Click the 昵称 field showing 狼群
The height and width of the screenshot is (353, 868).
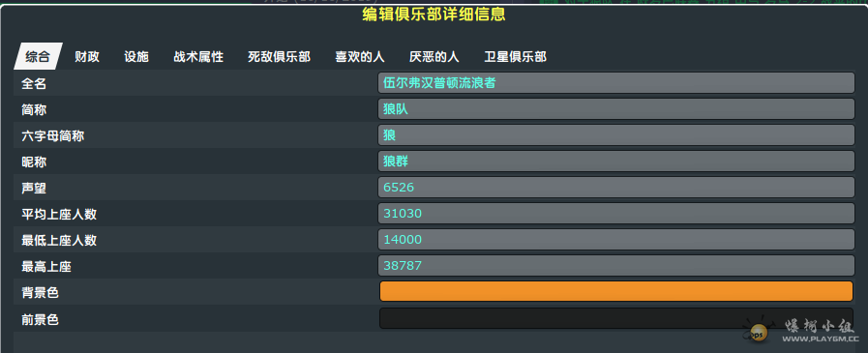pos(616,161)
